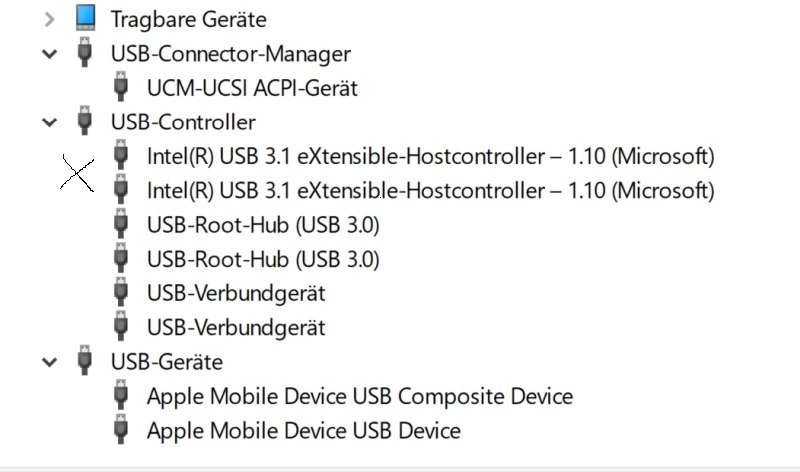
Task: Expand the Tragbare Geräte category
Action: point(49,19)
